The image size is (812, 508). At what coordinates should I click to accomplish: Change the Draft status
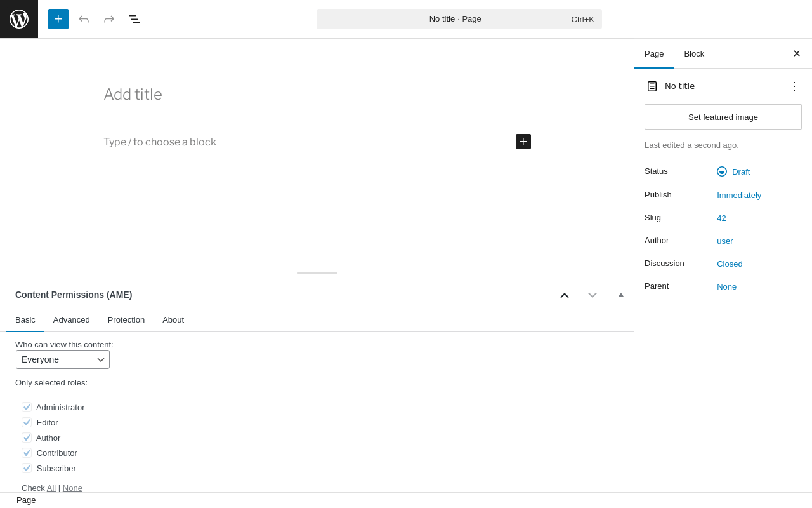733,171
